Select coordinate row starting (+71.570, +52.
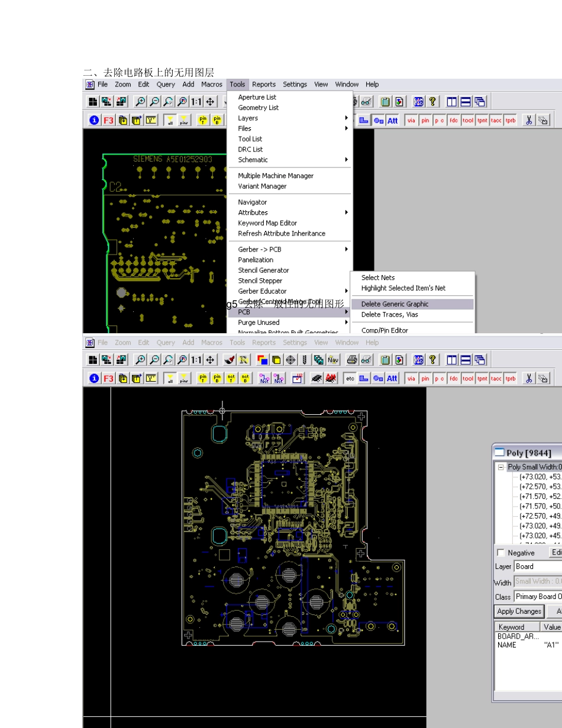Image resolution: width=562 pixels, height=728 pixels. pyautogui.click(x=540, y=497)
